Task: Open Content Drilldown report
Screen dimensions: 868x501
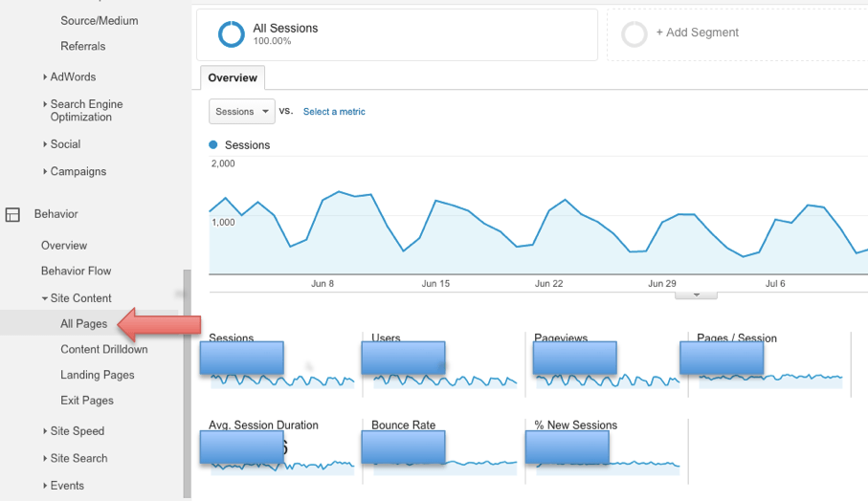Action: click(104, 350)
